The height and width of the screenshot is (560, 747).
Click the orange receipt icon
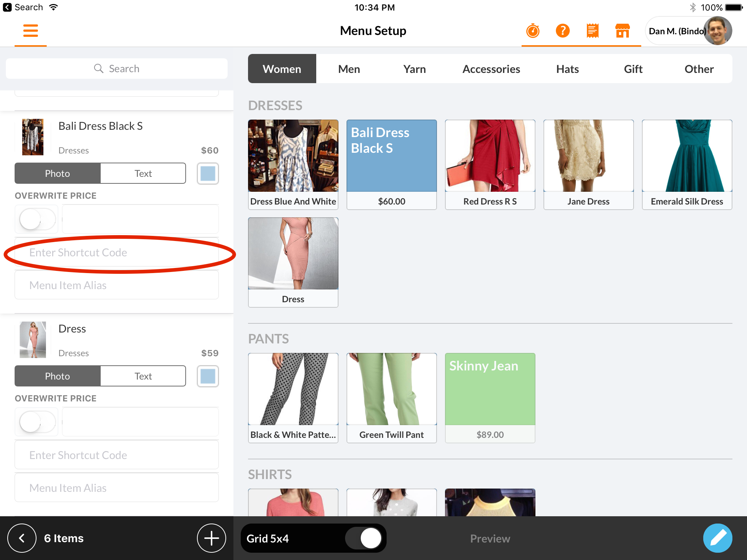(x=592, y=31)
